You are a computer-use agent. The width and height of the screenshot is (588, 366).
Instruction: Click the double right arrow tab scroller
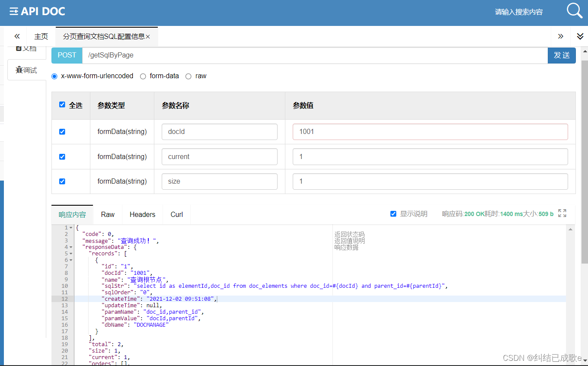point(561,36)
